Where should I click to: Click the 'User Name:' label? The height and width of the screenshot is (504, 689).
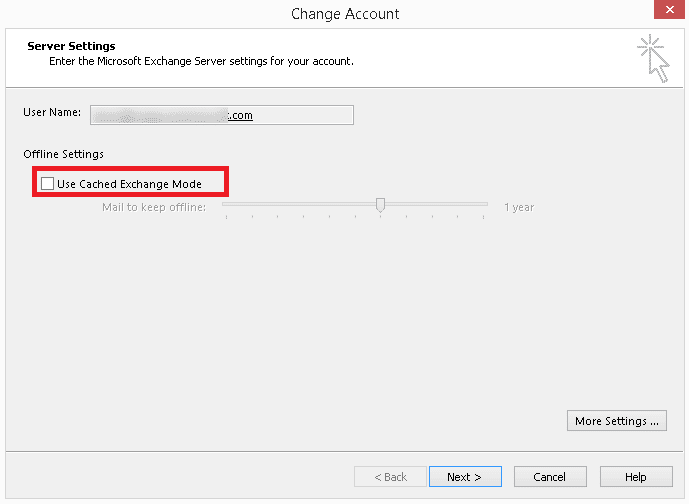coord(52,112)
